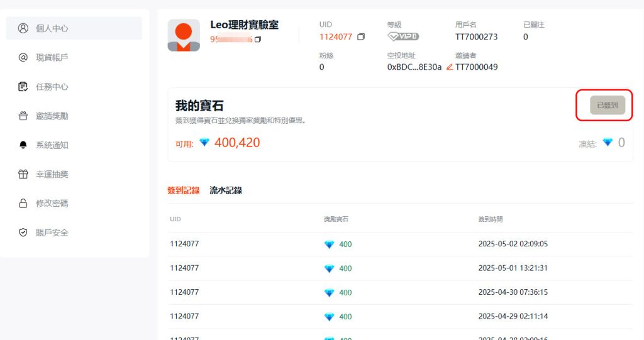This screenshot has height=340, width=644.
Task: Click the 400 reward in the 2025-04-30 row
Action: [x=345, y=293]
